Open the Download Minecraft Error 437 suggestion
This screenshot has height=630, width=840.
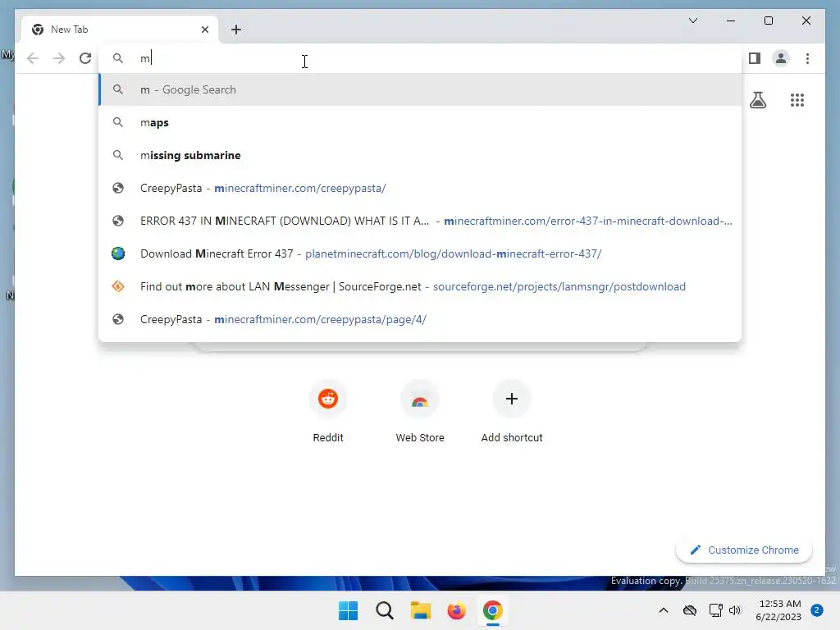click(x=420, y=253)
